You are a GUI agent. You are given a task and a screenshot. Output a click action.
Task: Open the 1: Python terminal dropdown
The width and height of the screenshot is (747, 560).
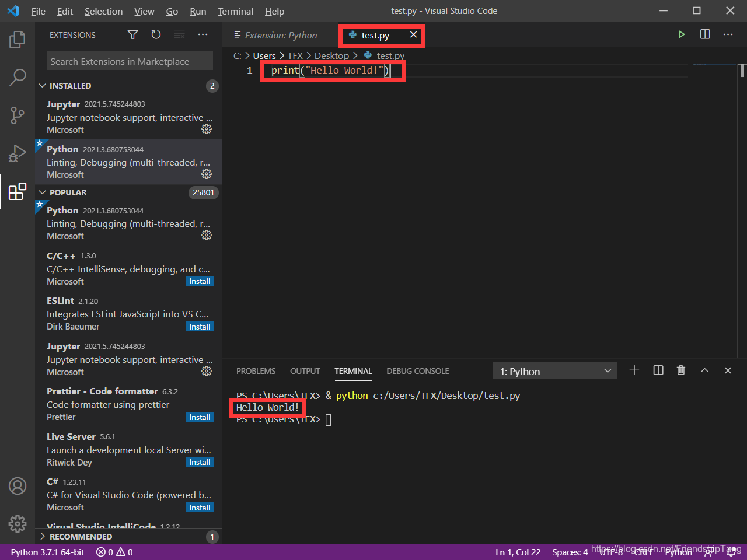[x=554, y=370]
